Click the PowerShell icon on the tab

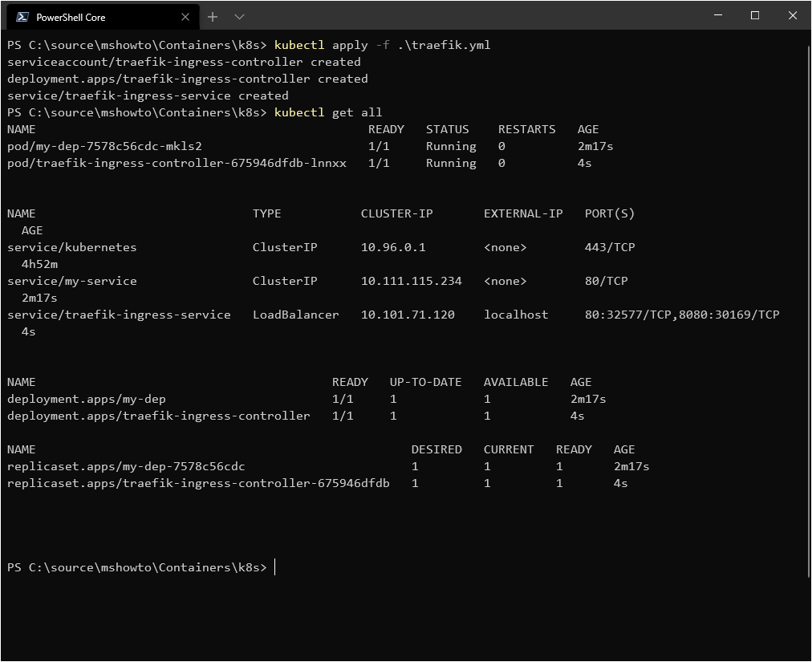[x=22, y=17]
